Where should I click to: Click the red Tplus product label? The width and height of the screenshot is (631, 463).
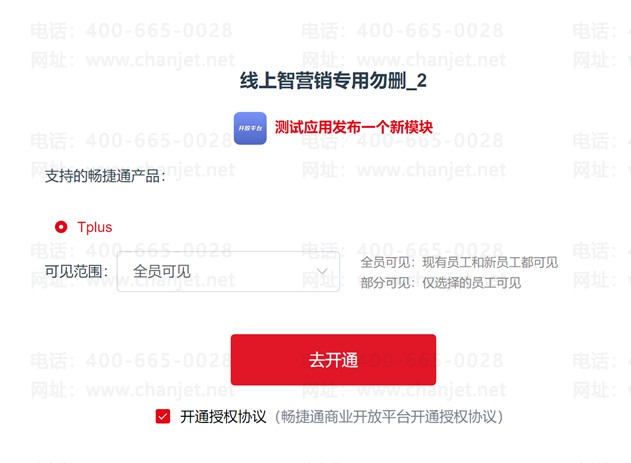95,227
